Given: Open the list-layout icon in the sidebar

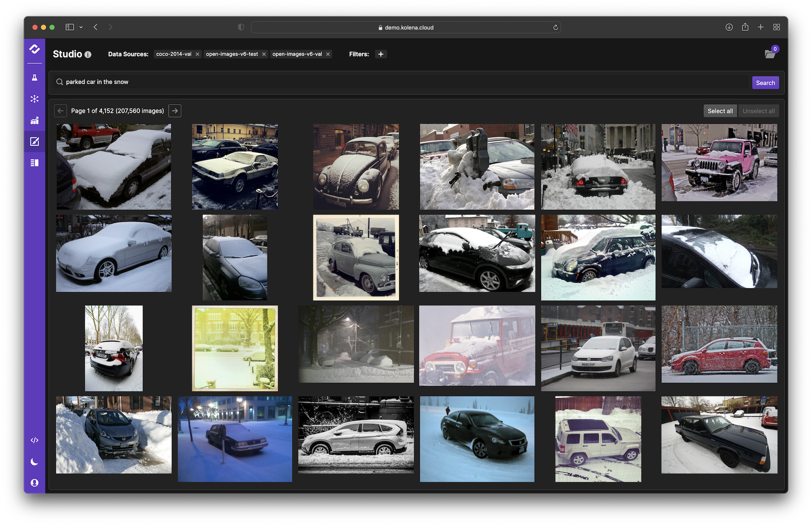Looking at the screenshot, I should 35,163.
